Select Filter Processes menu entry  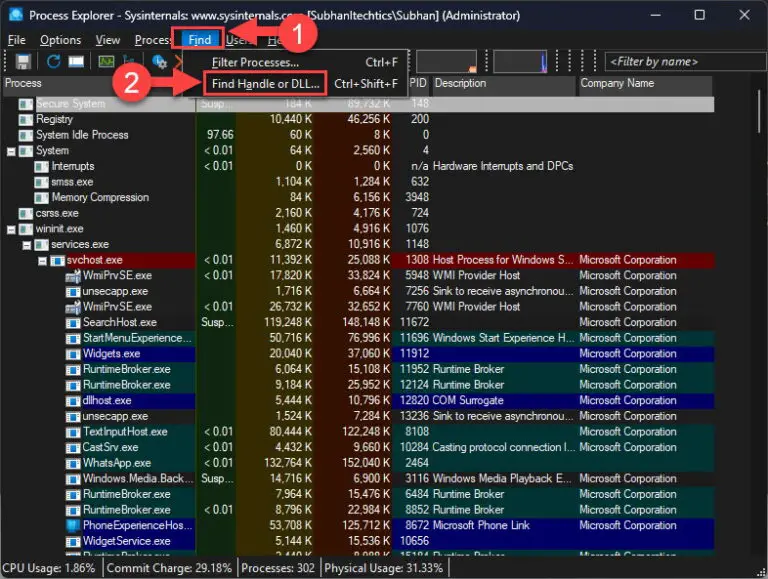[x=254, y=63]
